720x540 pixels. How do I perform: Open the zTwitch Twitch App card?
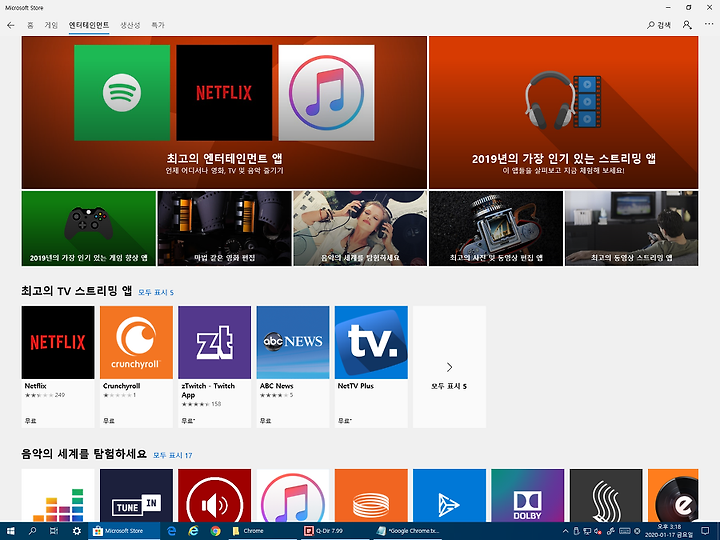(x=214, y=367)
